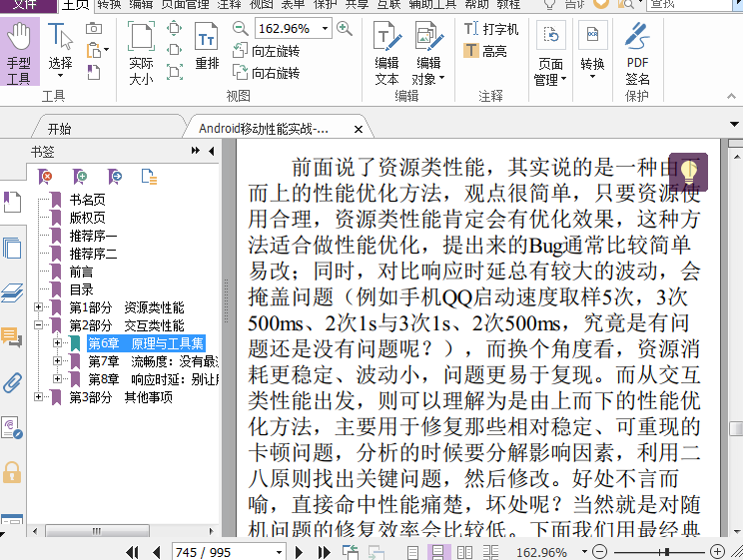Viewport: 743px width, 560px height.
Task: Click the bookmark options page icon
Action: tap(149, 177)
